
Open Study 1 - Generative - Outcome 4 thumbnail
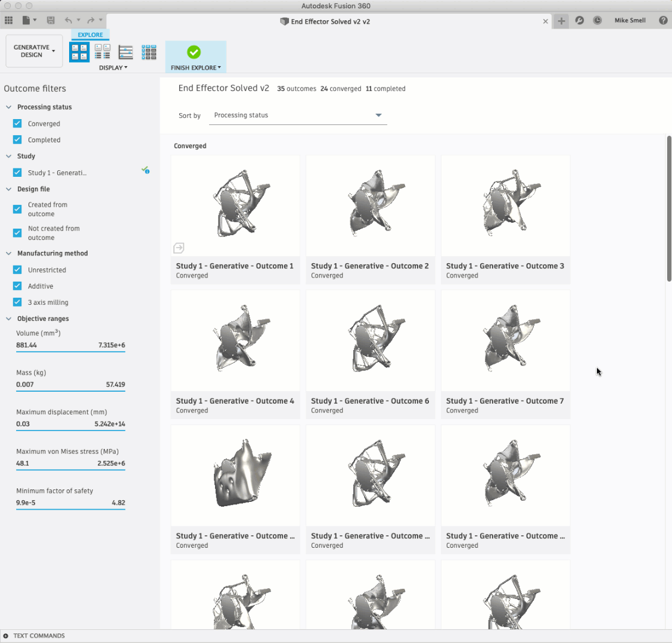point(235,341)
